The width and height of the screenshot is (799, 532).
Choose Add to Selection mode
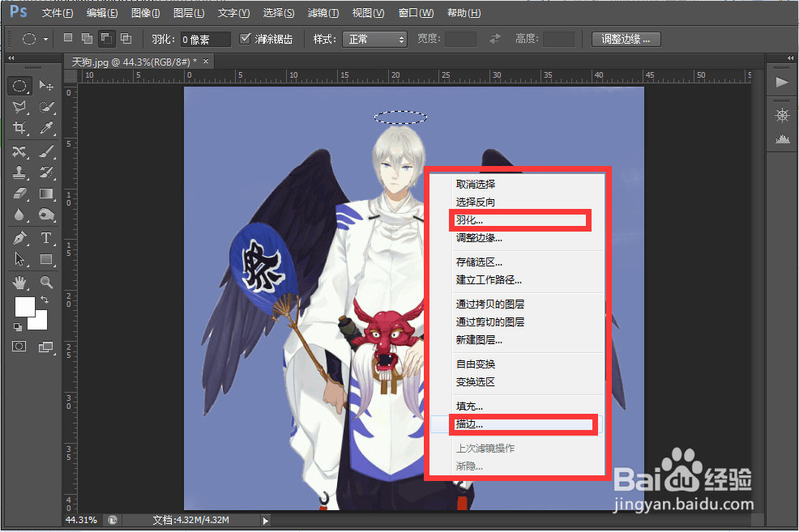point(88,38)
